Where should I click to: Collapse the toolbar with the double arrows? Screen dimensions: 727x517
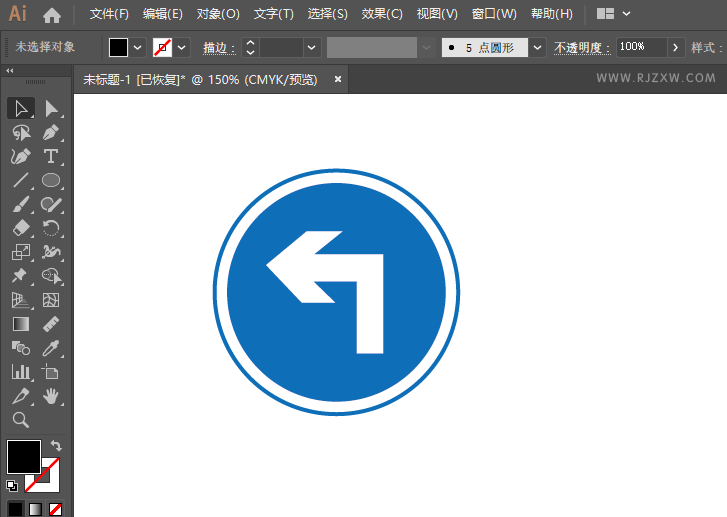point(10,70)
